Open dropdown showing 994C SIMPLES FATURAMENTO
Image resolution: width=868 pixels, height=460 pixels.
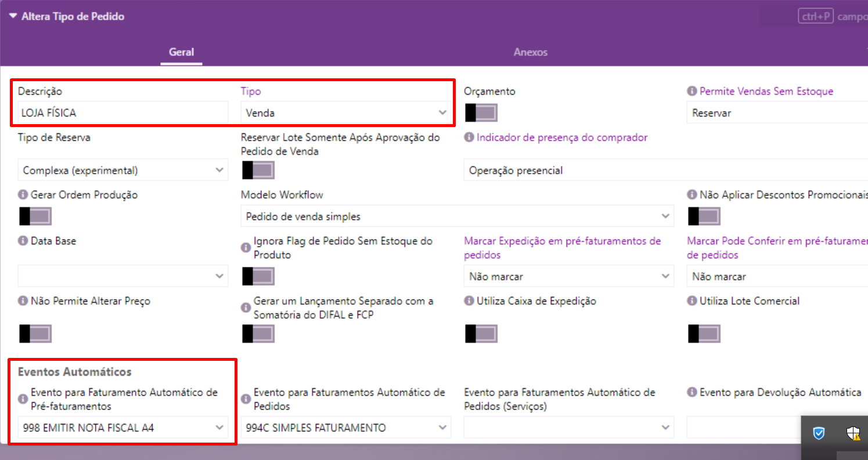coord(346,428)
